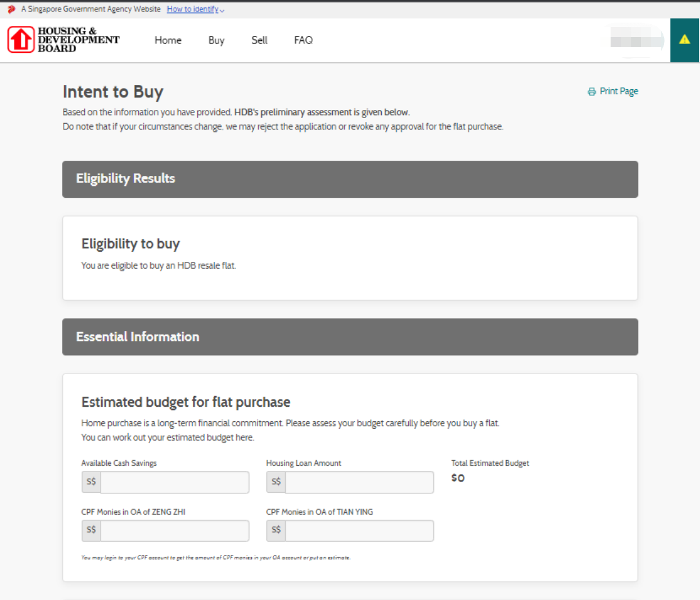Collapse the Essential Information section header
The image size is (700, 600).
[350, 337]
